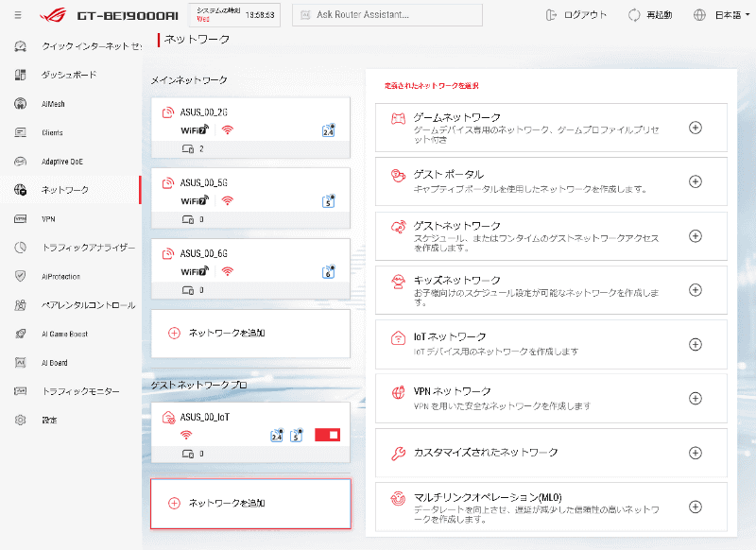Click the マルチリンクオペレーション(MLO) icon
The height and width of the screenshot is (550, 756).
point(398,498)
